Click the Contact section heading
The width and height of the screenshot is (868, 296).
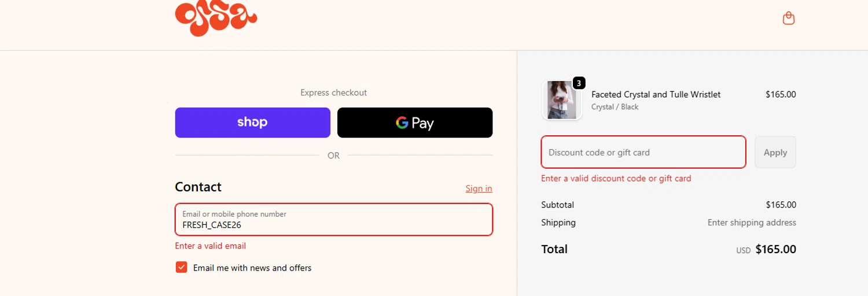click(x=198, y=187)
